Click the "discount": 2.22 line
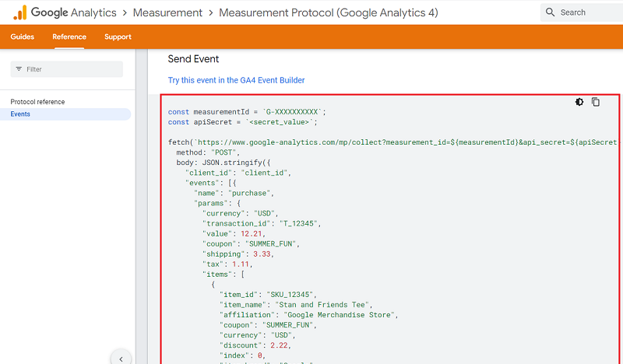The width and height of the screenshot is (623, 364). pos(255,345)
